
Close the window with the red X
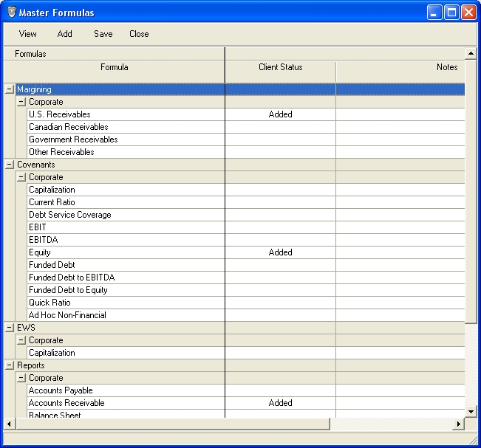[x=468, y=13]
